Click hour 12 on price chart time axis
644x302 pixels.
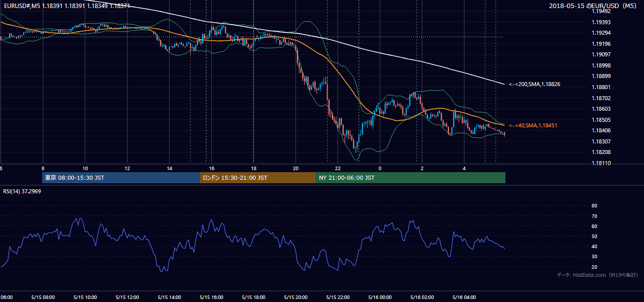click(x=127, y=168)
